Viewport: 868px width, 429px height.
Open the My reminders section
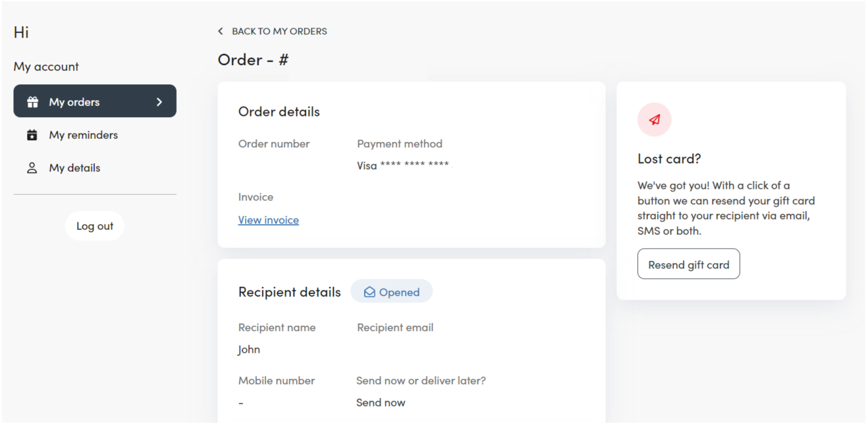pyautogui.click(x=83, y=134)
